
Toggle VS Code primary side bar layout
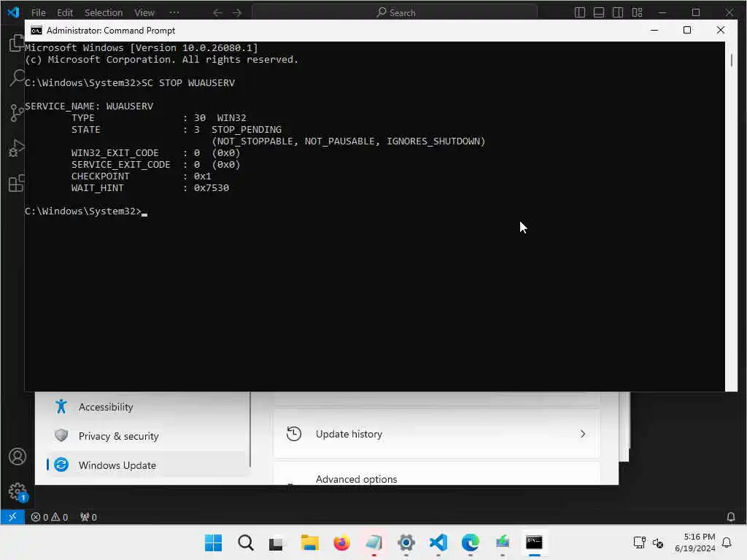(580, 12)
